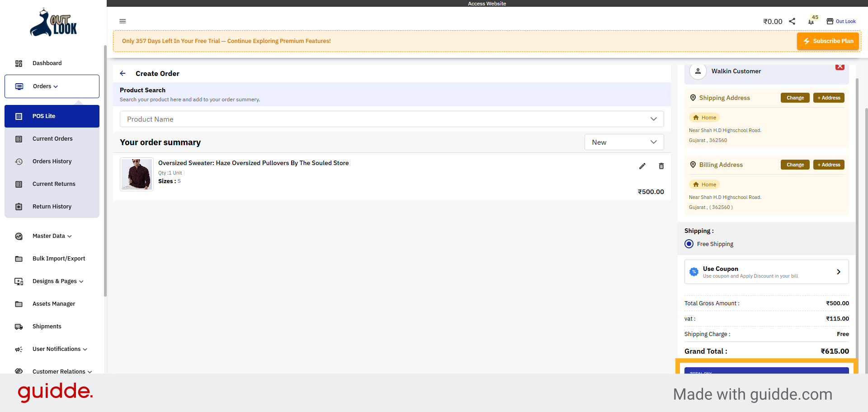The image size is (868, 412).
Task: Click the sidebar vertical scrollbar
Action: (105, 171)
